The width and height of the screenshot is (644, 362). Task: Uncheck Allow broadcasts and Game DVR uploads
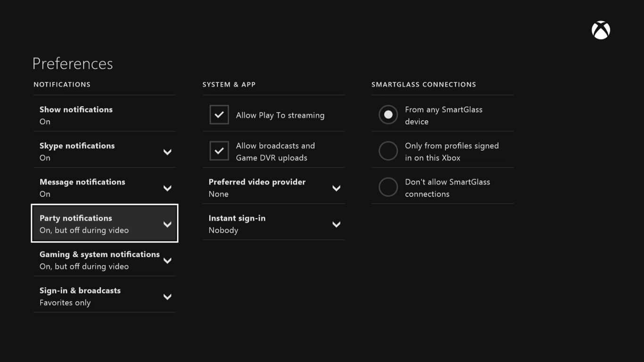(219, 151)
